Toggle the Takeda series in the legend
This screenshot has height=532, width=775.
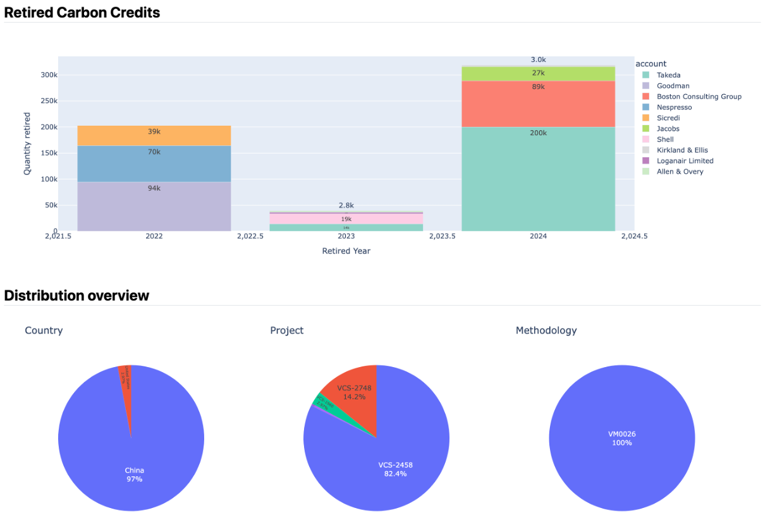[668, 75]
